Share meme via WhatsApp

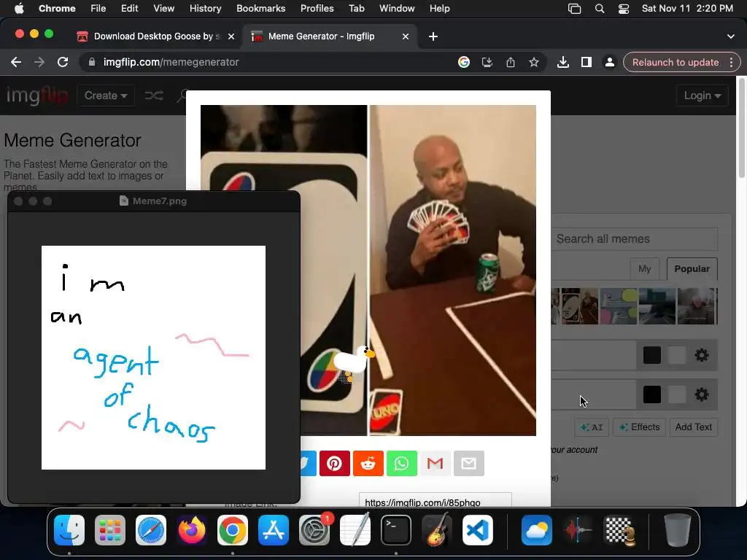[402, 463]
